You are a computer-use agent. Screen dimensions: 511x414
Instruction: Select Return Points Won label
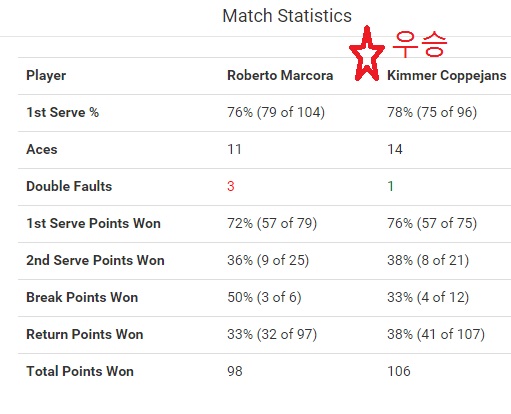(85, 334)
